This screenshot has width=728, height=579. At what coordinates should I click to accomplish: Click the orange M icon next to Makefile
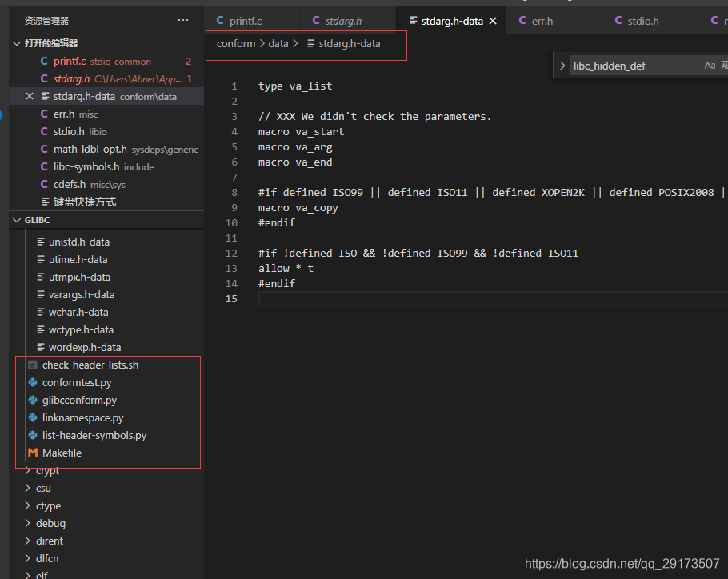[x=32, y=453]
